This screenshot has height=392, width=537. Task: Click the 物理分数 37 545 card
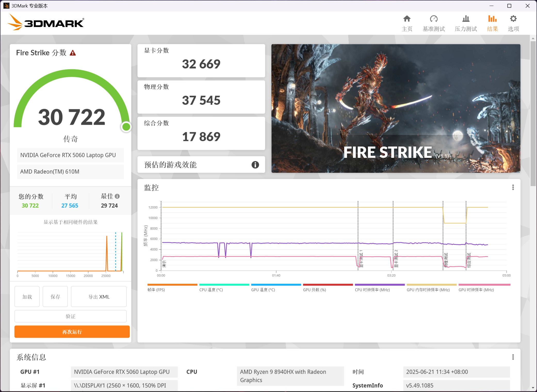(x=201, y=97)
